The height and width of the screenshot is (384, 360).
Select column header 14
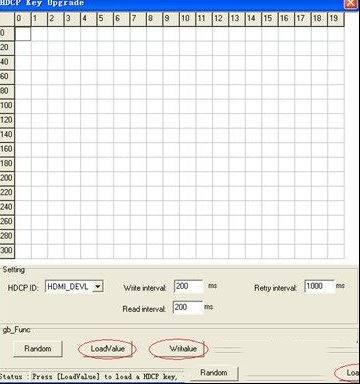point(254,19)
